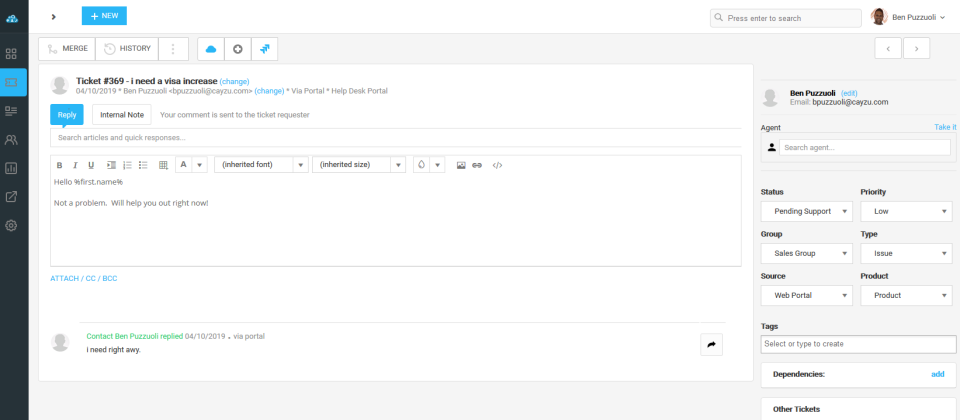
Task: Toggle HTML source code view
Action: click(x=497, y=165)
